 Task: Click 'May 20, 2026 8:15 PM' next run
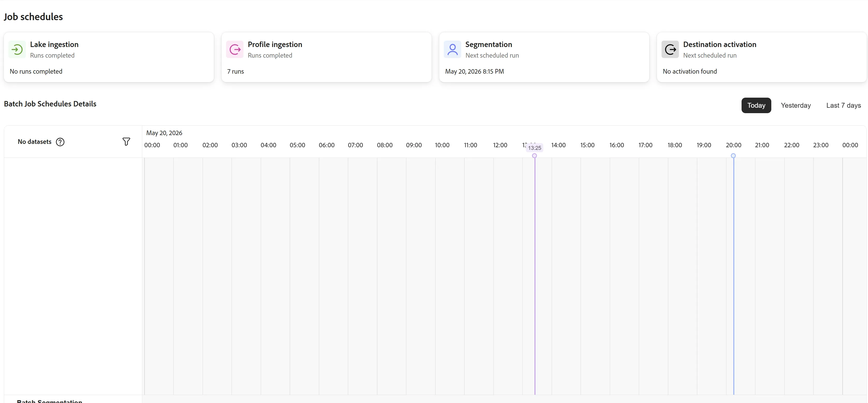click(474, 71)
